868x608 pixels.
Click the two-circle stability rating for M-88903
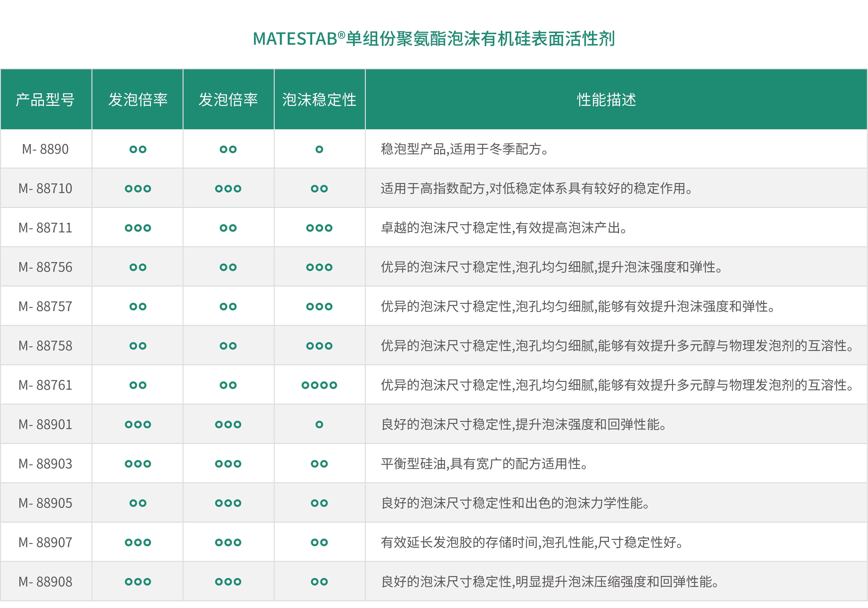319,464
